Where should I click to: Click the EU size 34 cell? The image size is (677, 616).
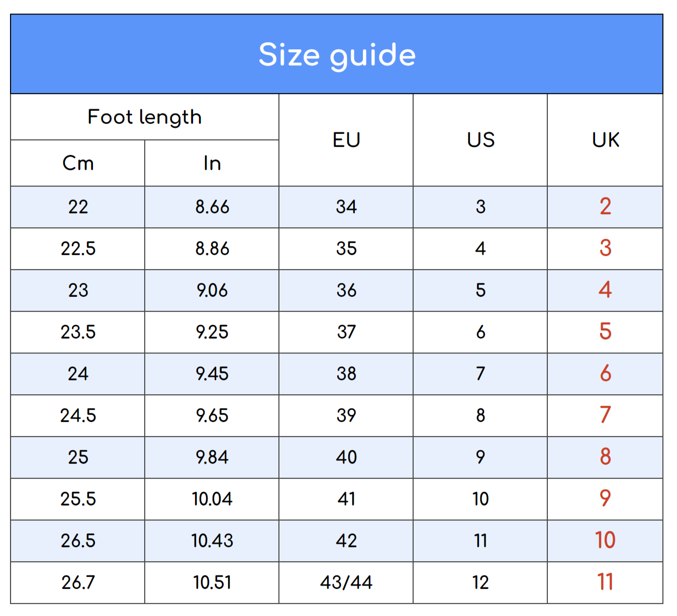coord(346,207)
